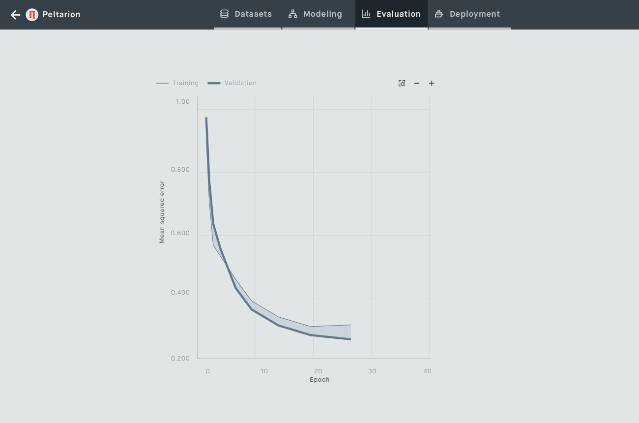This screenshot has width=639, height=423.
Task: Zoom out the chart with minus
Action: pyautogui.click(x=417, y=83)
